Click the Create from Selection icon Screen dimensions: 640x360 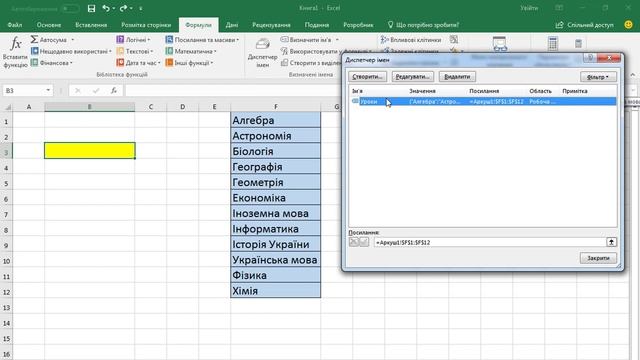coord(284,62)
